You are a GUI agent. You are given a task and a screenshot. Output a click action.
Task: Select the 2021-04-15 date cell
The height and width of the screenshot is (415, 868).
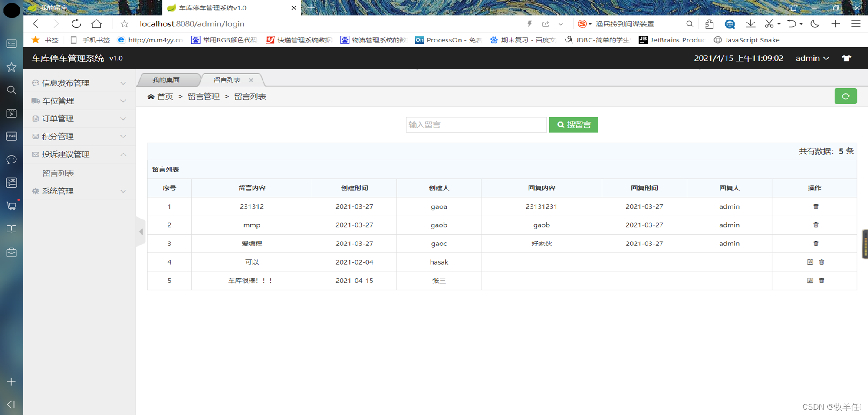[354, 281]
